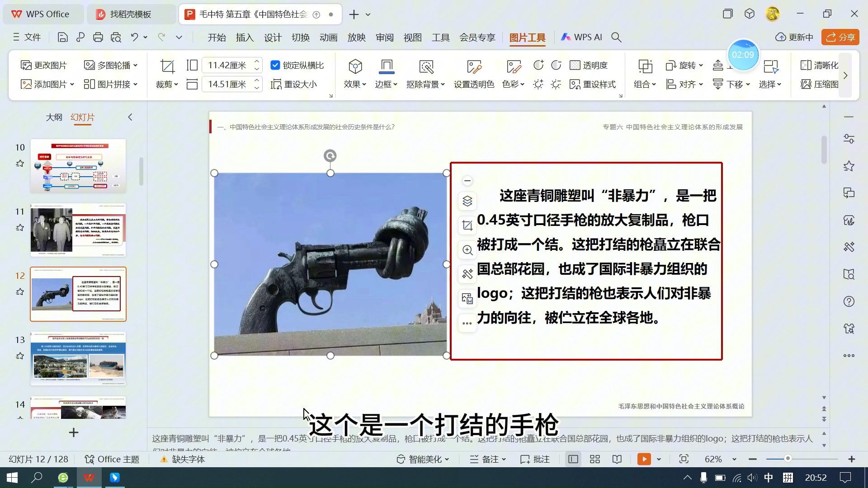Toggle Notes (备注) pane button

click(488, 459)
